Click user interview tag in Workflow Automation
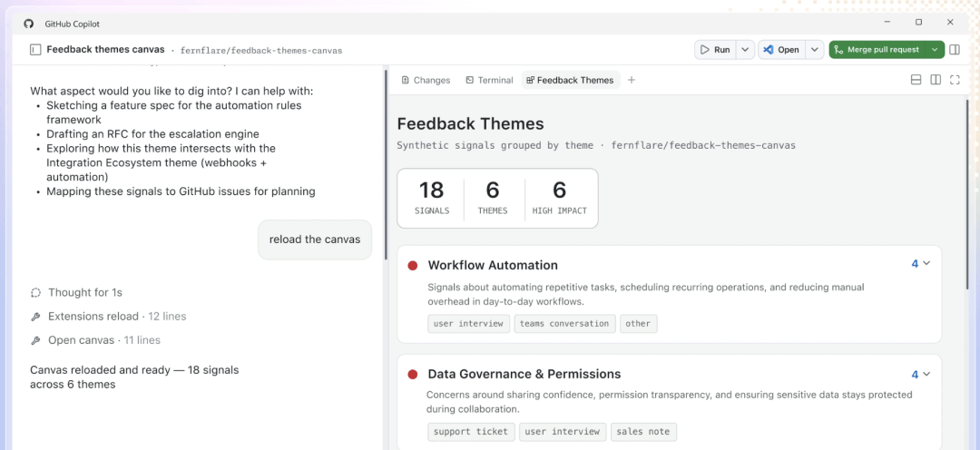Image resolution: width=980 pixels, height=450 pixels. pyautogui.click(x=469, y=324)
